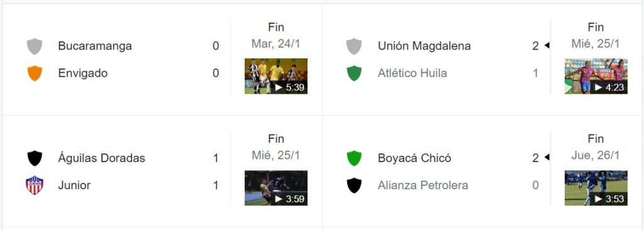The image size is (644, 230).
Task: Select the Junior team name
Action: click(x=74, y=185)
